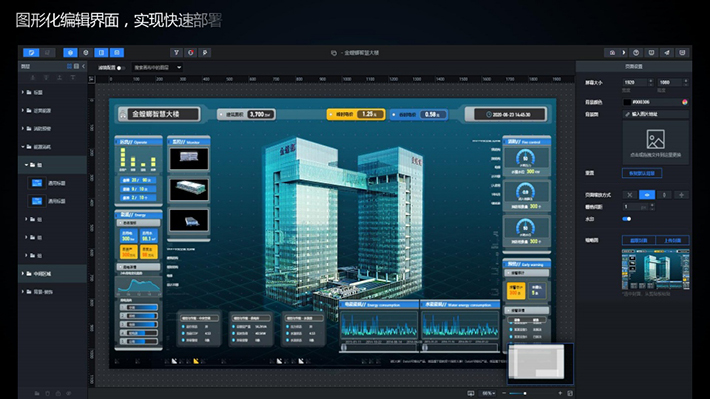Viewport: 710px width, 399px height.
Task: Click the screen width input showing 1920
Action: pyautogui.click(x=635, y=82)
